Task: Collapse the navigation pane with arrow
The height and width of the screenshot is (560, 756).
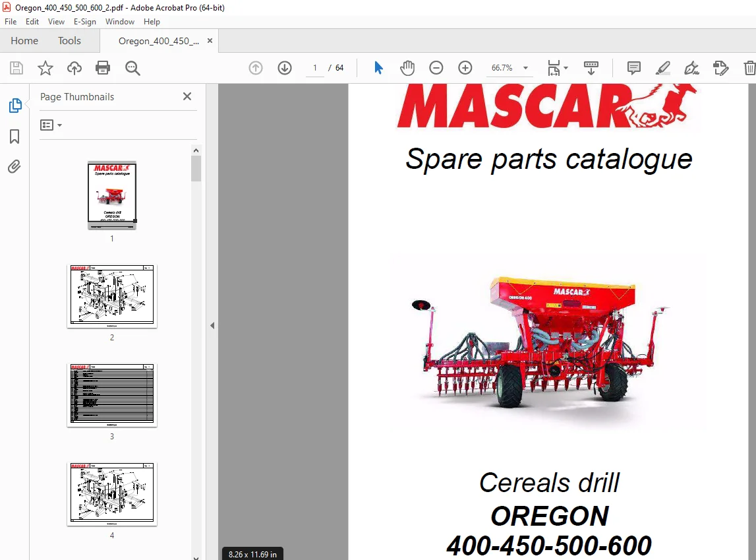Action: coord(212,326)
